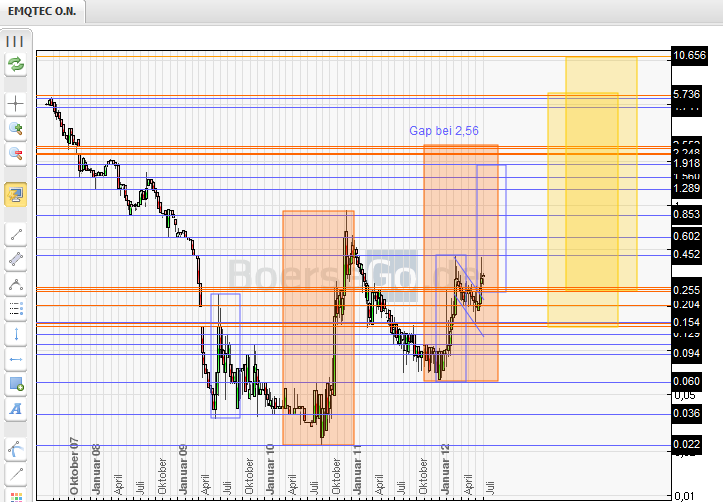
Task: Click the 0,01 axis scale label
Action: point(684,496)
